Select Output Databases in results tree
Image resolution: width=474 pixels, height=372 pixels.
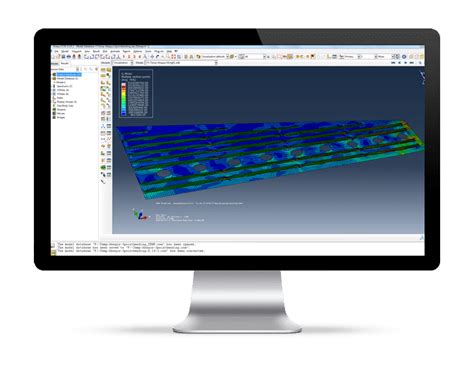tap(69, 74)
